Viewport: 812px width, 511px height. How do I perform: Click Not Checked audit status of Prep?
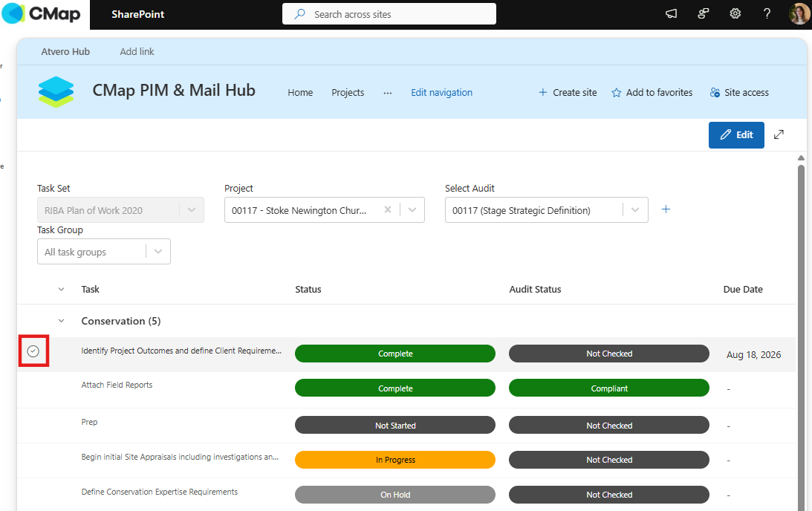coord(609,425)
